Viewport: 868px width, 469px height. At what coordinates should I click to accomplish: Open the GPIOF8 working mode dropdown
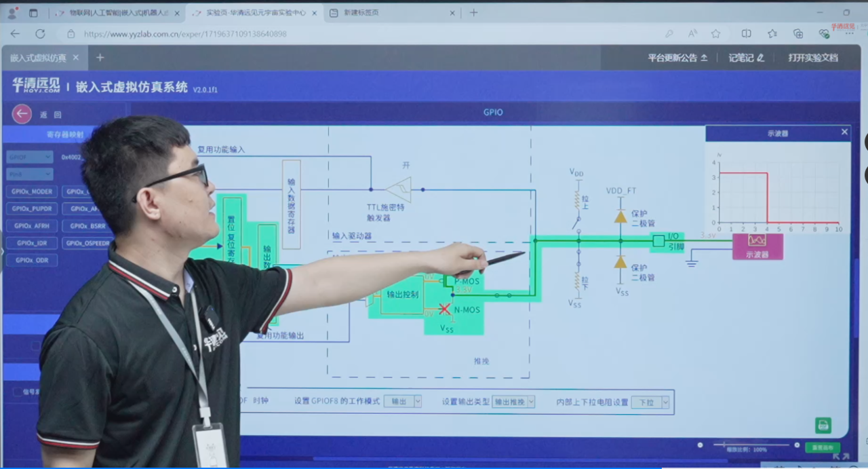click(403, 401)
